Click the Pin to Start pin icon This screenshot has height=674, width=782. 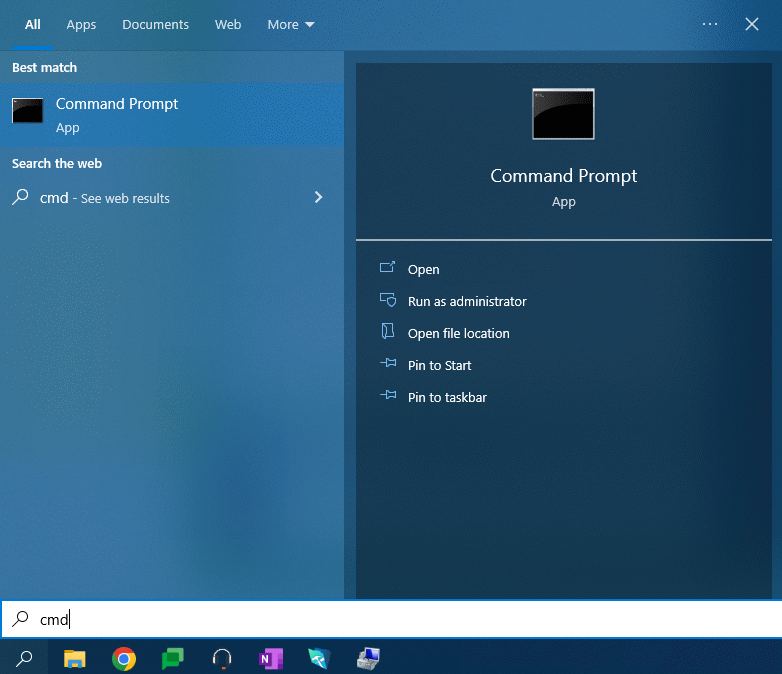[x=389, y=363]
